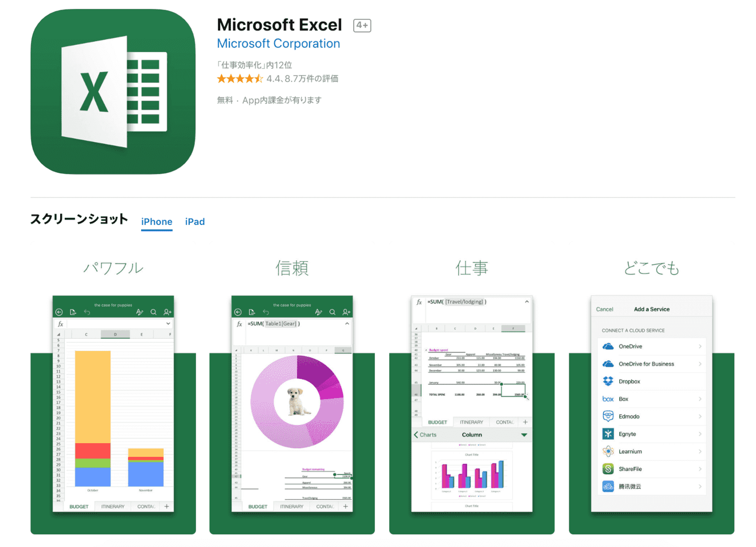The height and width of the screenshot is (547, 756).
Task: Expand the Box row chevron
Action: [700, 399]
